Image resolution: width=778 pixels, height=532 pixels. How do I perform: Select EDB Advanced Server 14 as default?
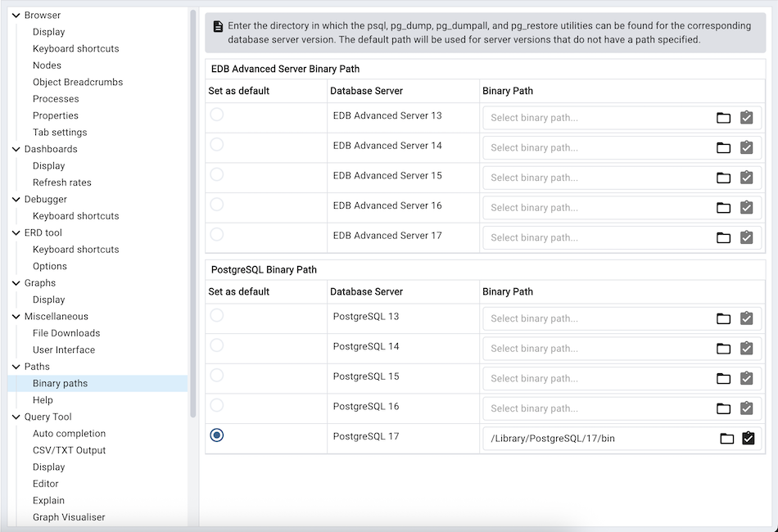pyautogui.click(x=216, y=147)
